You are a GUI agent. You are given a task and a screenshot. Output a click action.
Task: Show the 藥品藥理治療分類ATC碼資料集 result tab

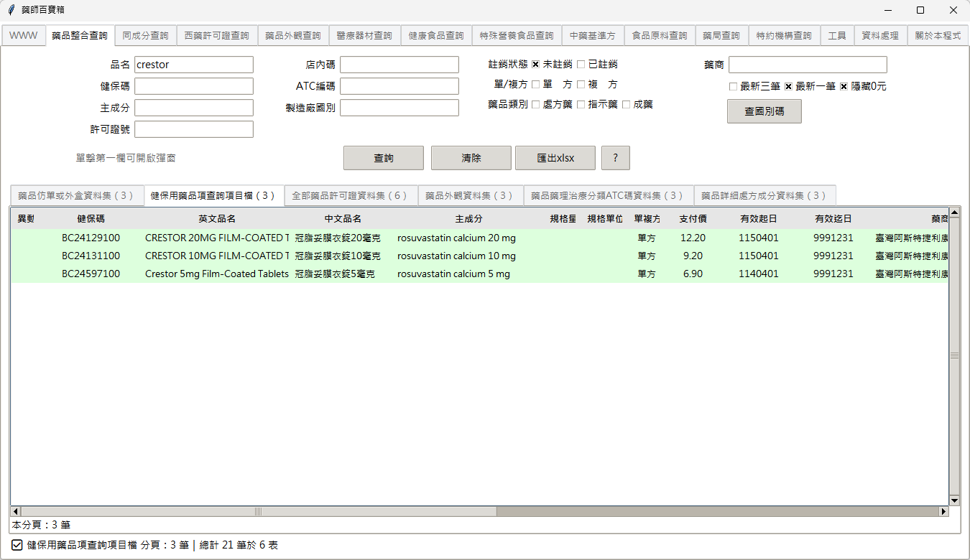click(x=607, y=195)
